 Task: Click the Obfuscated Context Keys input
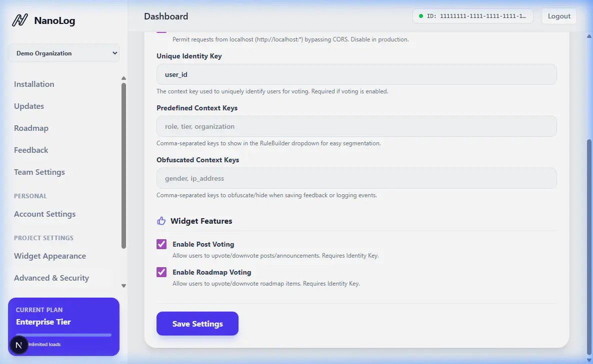pos(356,178)
